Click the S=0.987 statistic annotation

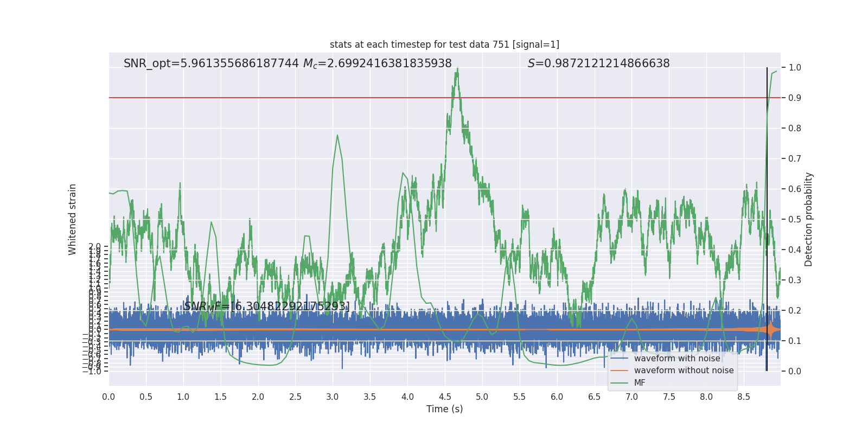(598, 63)
